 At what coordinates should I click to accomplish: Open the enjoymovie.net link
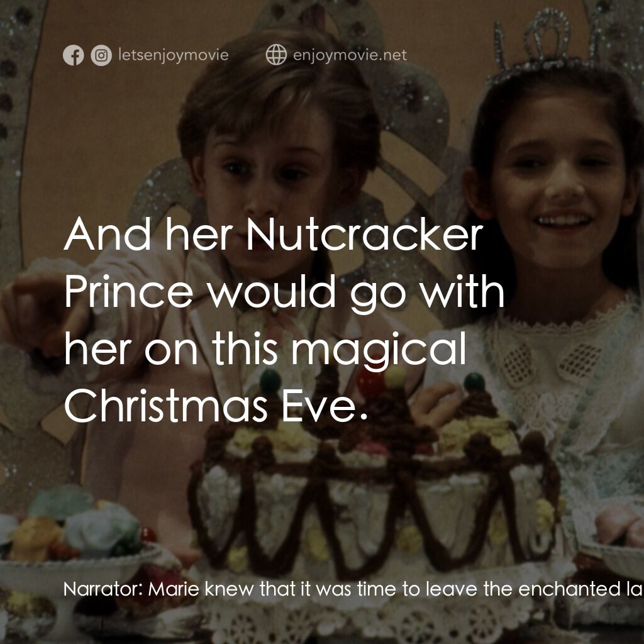350,55
